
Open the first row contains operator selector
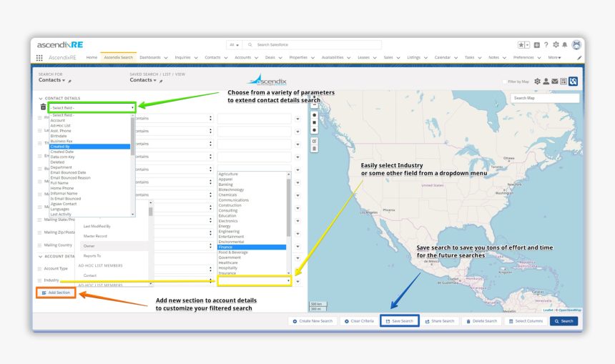pos(174,119)
